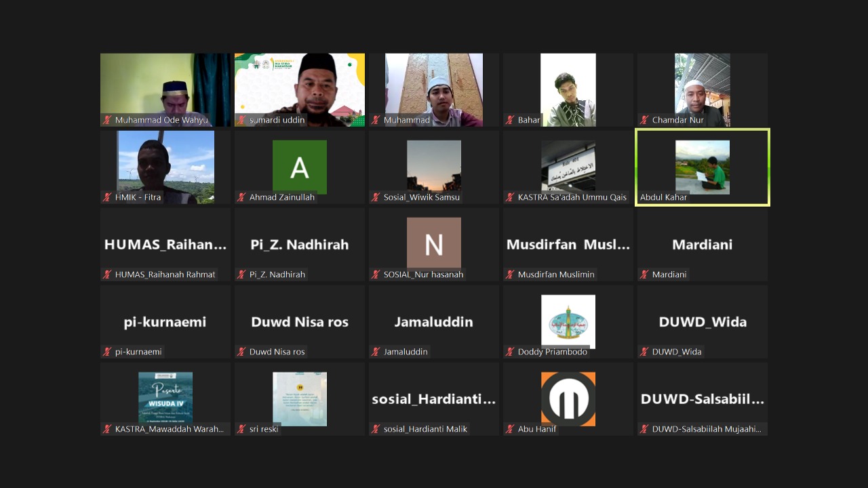Select the highlighted Abdul Kahar video tile

coord(702,167)
